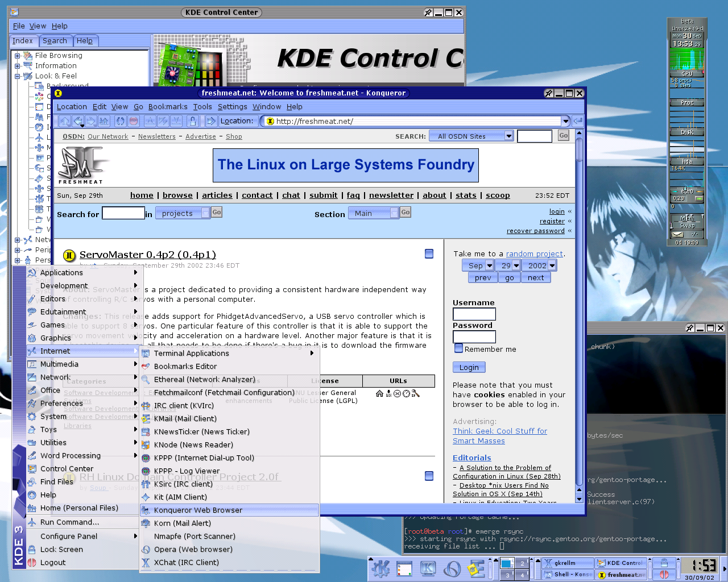Collapse Look & Feel in Control Center tree
The image size is (728, 582).
click(17, 76)
